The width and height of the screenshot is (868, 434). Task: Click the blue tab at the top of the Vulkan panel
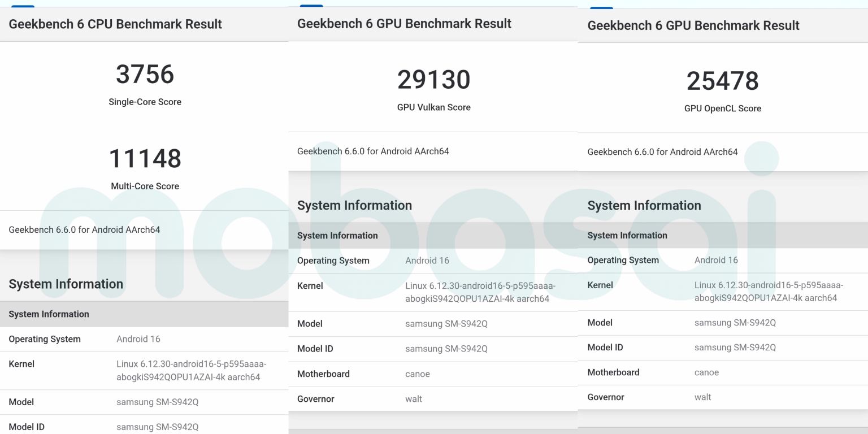point(311,6)
